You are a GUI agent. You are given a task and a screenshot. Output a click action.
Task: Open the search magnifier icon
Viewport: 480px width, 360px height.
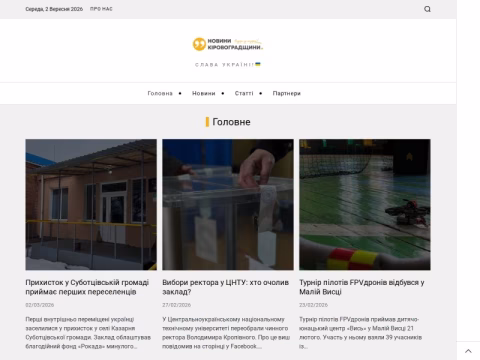click(x=427, y=9)
